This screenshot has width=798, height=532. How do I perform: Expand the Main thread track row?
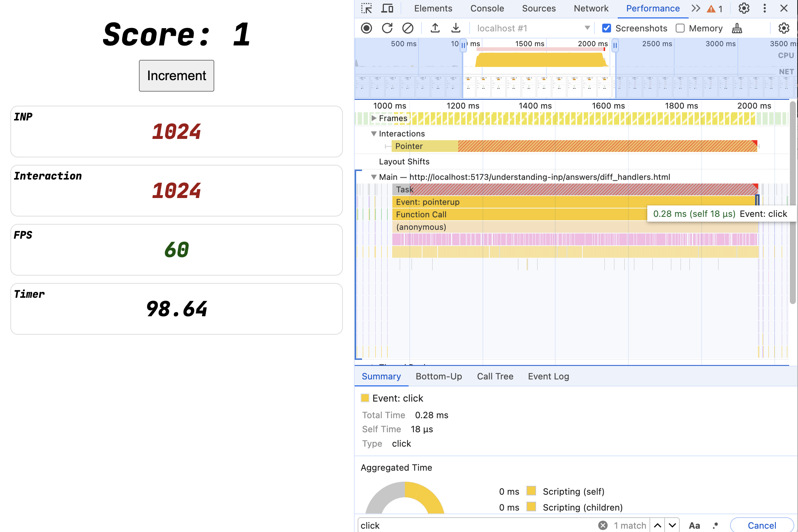point(372,176)
